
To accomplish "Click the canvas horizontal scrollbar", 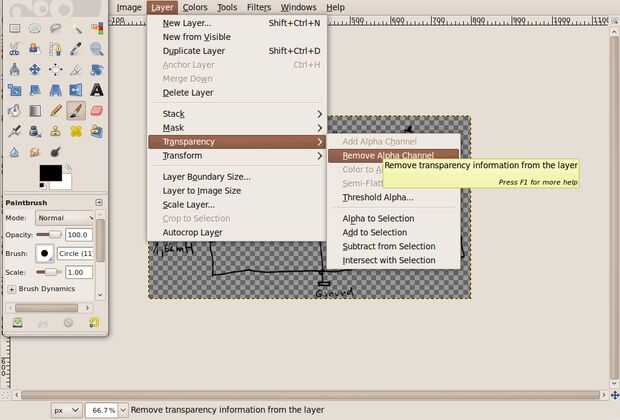I will 310,395.
